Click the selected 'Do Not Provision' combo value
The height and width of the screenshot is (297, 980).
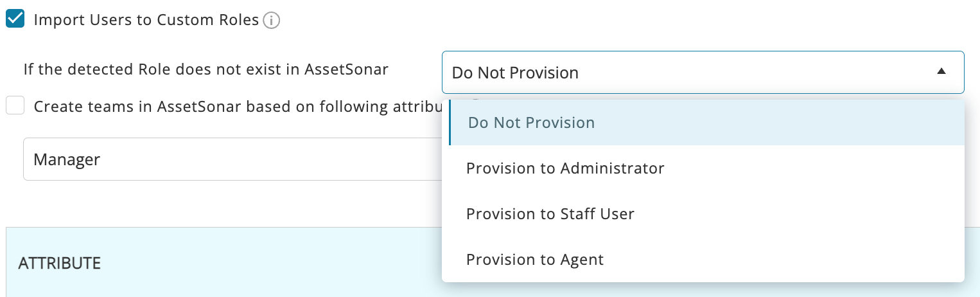click(515, 73)
